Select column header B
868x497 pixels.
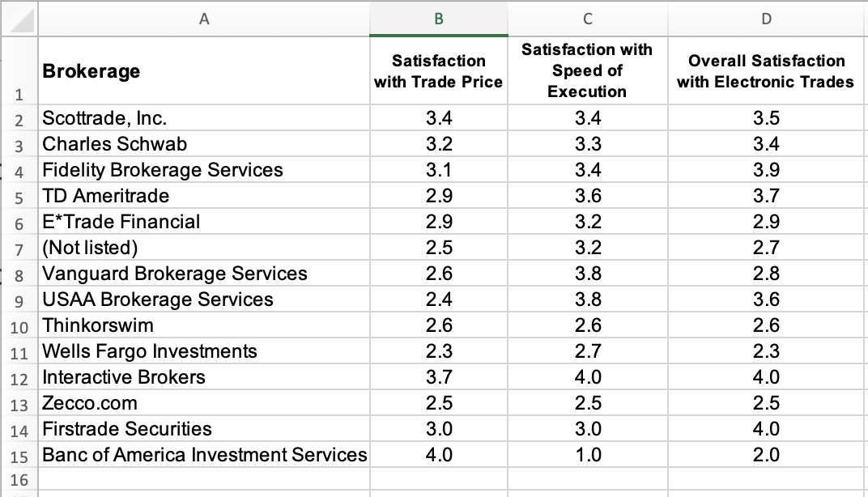pyautogui.click(x=438, y=18)
